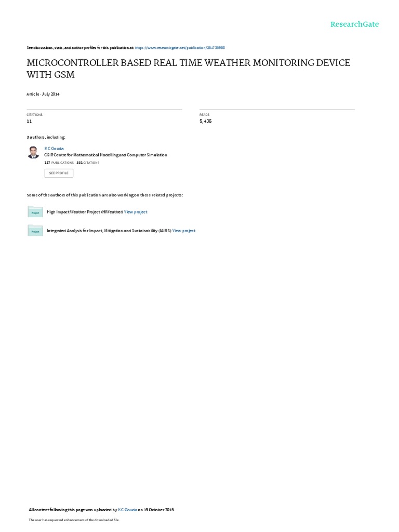Image resolution: width=399 pixels, height=532 pixels.
Task: Click the paper title heading
Action: (x=188, y=69)
